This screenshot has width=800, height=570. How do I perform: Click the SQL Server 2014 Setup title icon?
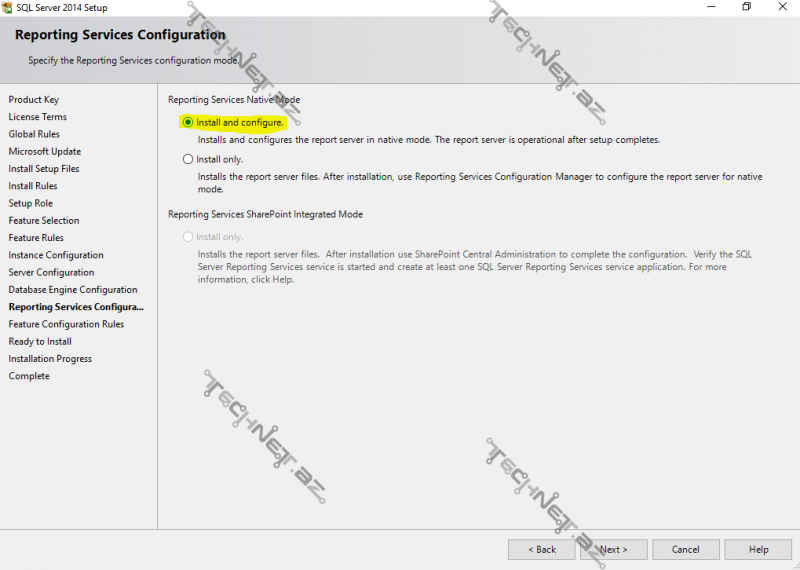click(x=8, y=7)
